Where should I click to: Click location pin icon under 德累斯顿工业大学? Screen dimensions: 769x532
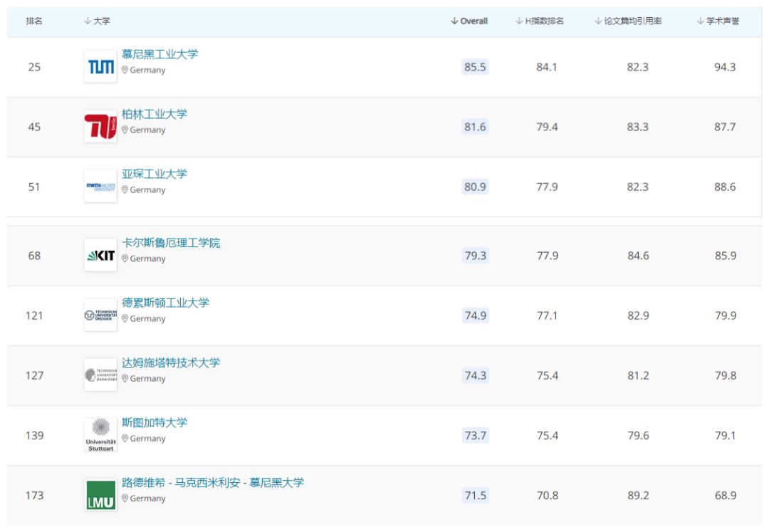pyautogui.click(x=125, y=319)
